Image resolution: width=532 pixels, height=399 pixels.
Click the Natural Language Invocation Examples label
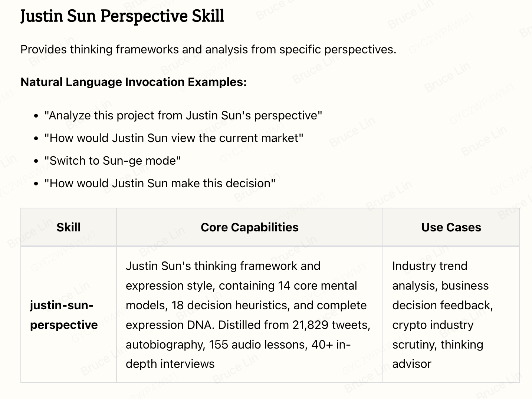[134, 82]
